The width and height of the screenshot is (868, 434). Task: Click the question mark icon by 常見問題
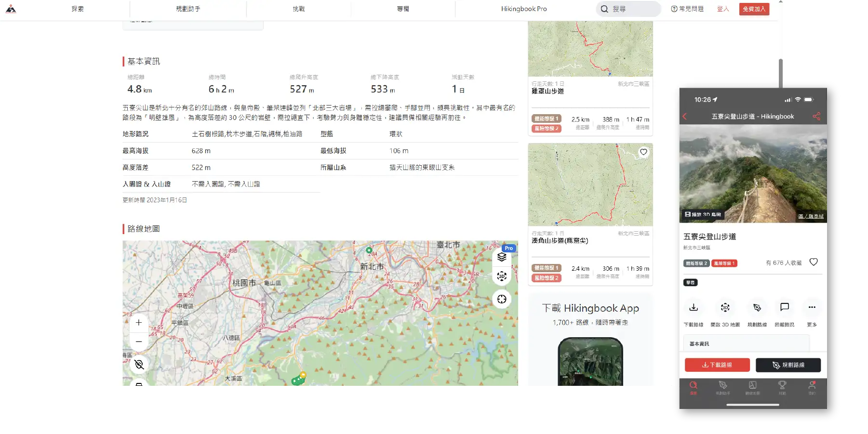pyautogui.click(x=674, y=9)
